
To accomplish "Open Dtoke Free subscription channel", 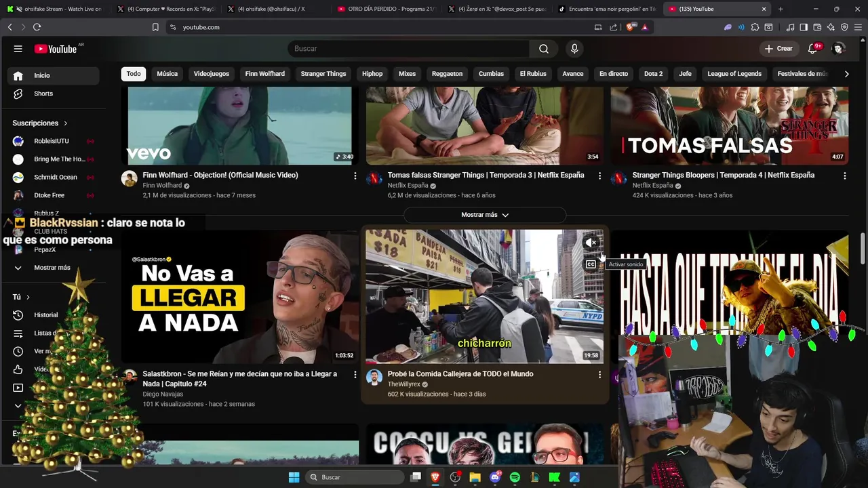I will pos(53,195).
